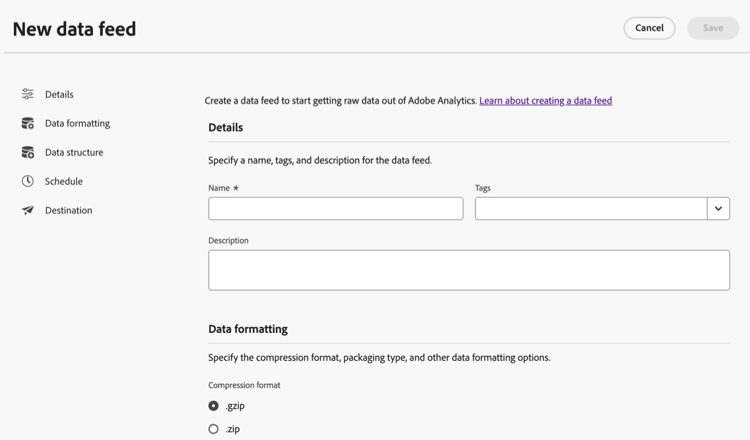The width and height of the screenshot is (750, 440).
Task: Click into the Description text area
Action: pyautogui.click(x=468, y=270)
